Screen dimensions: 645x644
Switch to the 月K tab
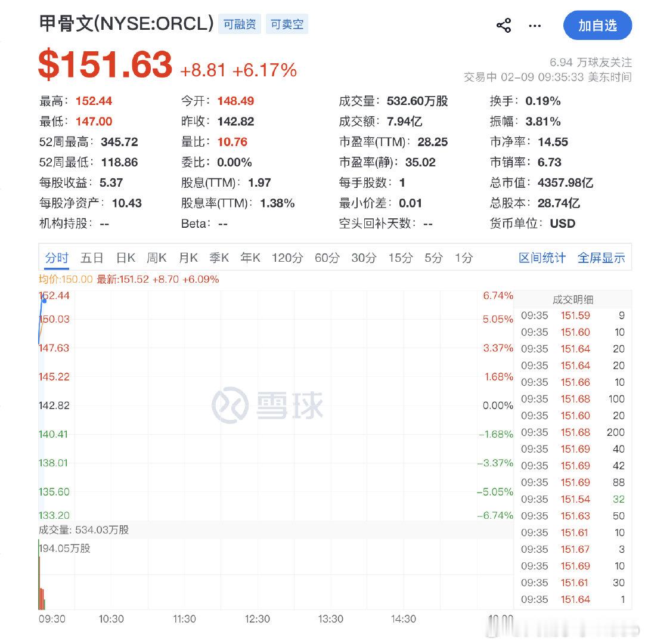(x=188, y=258)
